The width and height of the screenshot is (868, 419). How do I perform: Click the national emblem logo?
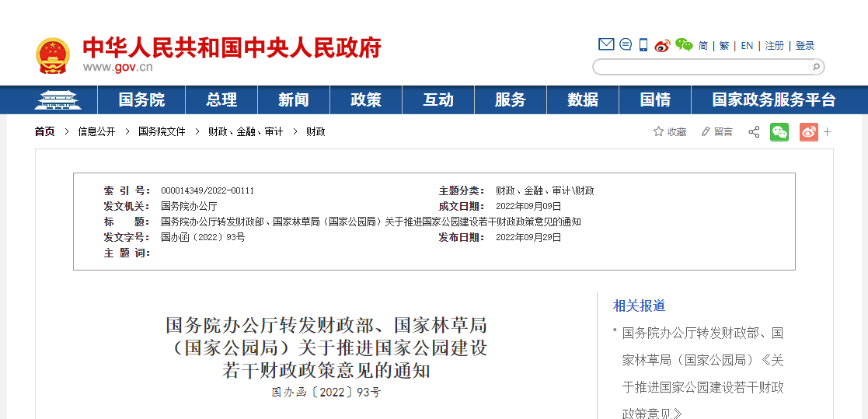(53, 55)
